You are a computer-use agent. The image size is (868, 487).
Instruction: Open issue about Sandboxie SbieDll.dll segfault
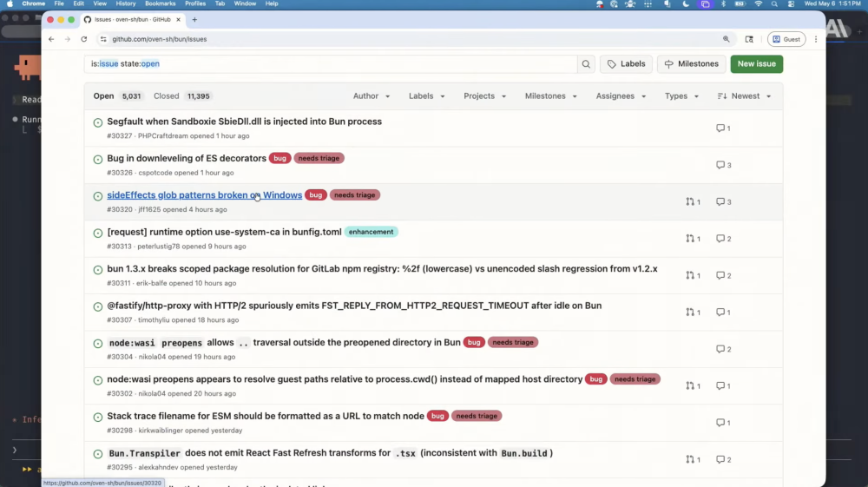coord(244,122)
